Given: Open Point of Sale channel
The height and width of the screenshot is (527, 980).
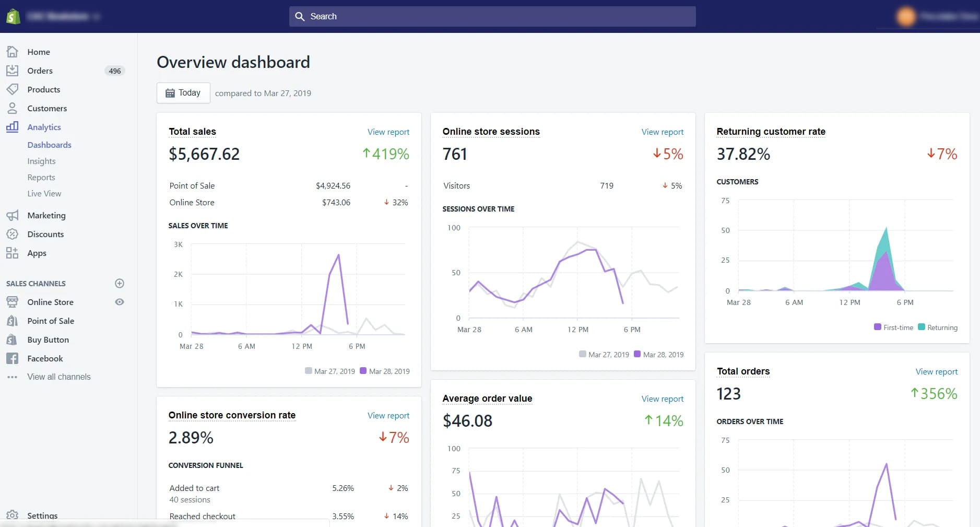Looking at the screenshot, I should pyautogui.click(x=51, y=321).
